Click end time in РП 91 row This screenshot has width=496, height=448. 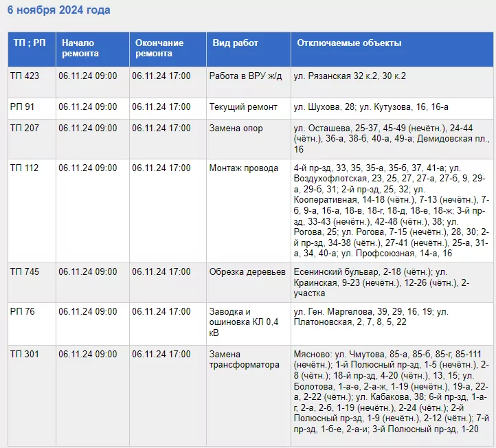coord(161,107)
